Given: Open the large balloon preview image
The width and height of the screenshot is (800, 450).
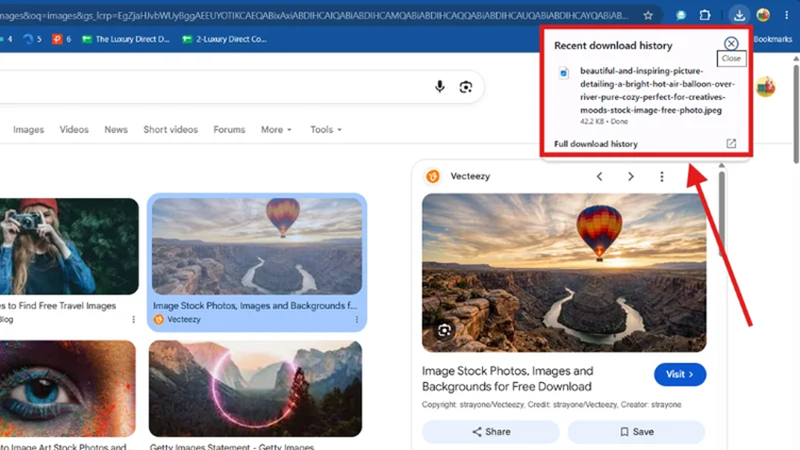Looking at the screenshot, I should (x=564, y=272).
